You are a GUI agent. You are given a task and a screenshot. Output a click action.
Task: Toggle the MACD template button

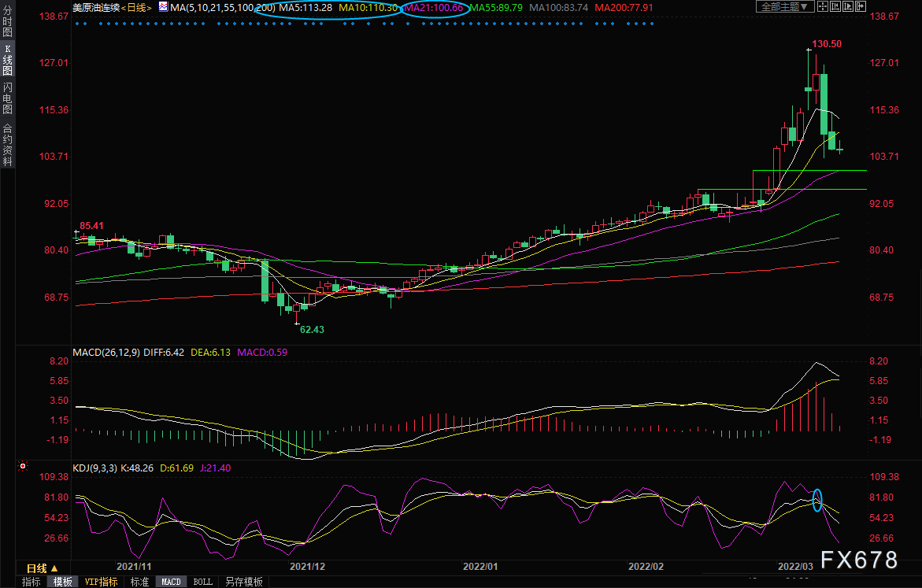[x=171, y=582]
